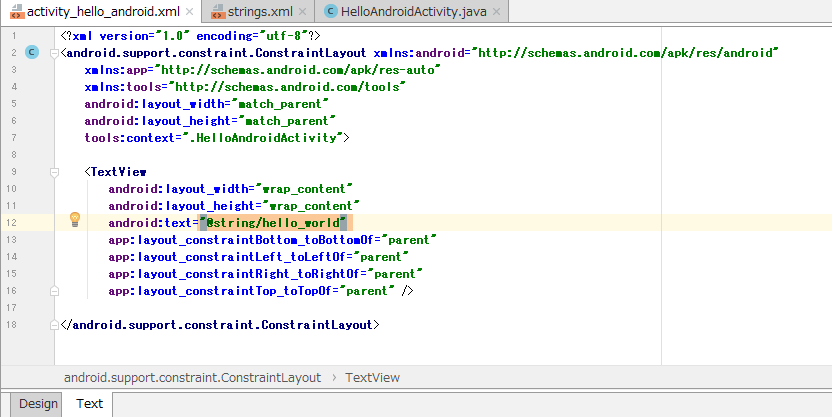This screenshot has width=832, height=417.
Task: Collapse the ConstraintLayout opening tag fold
Action: pyautogui.click(x=54, y=53)
